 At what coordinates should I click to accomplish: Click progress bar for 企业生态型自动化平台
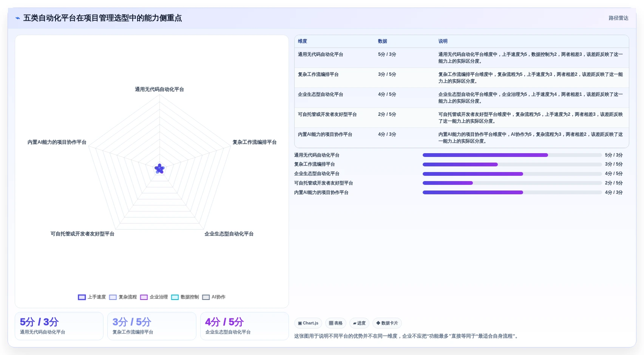[512, 174]
